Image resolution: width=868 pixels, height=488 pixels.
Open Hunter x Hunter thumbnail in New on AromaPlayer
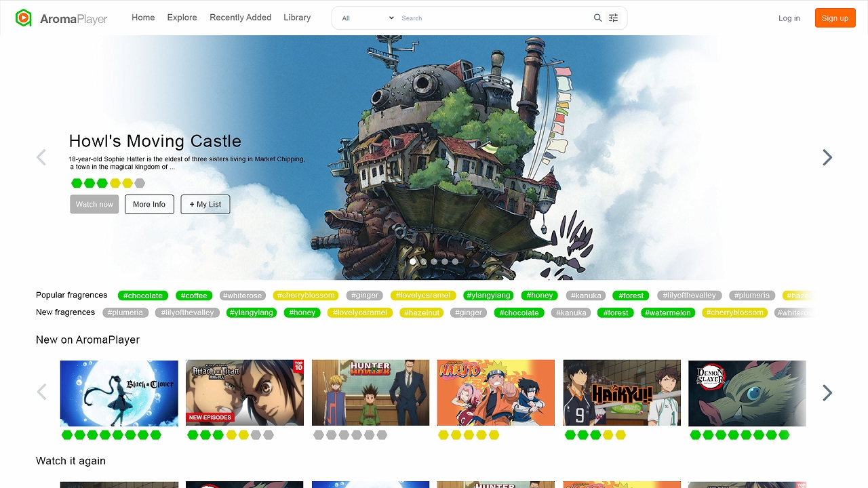(370, 393)
